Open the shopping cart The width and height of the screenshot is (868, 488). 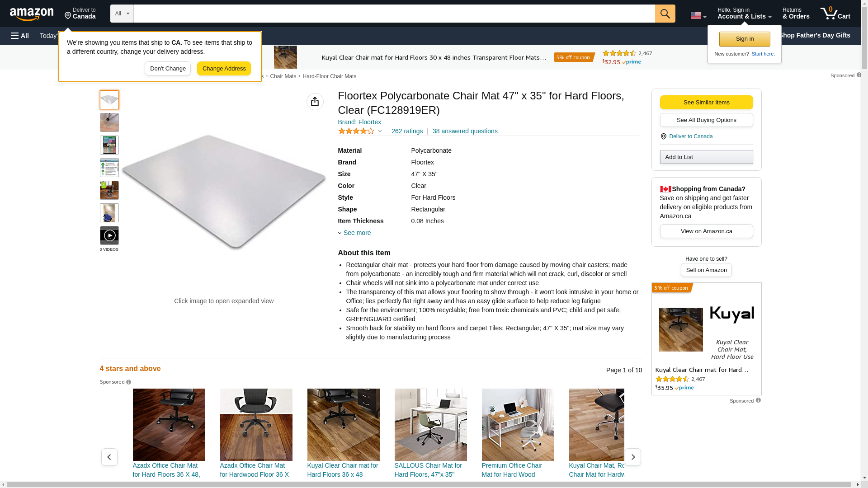point(835,14)
